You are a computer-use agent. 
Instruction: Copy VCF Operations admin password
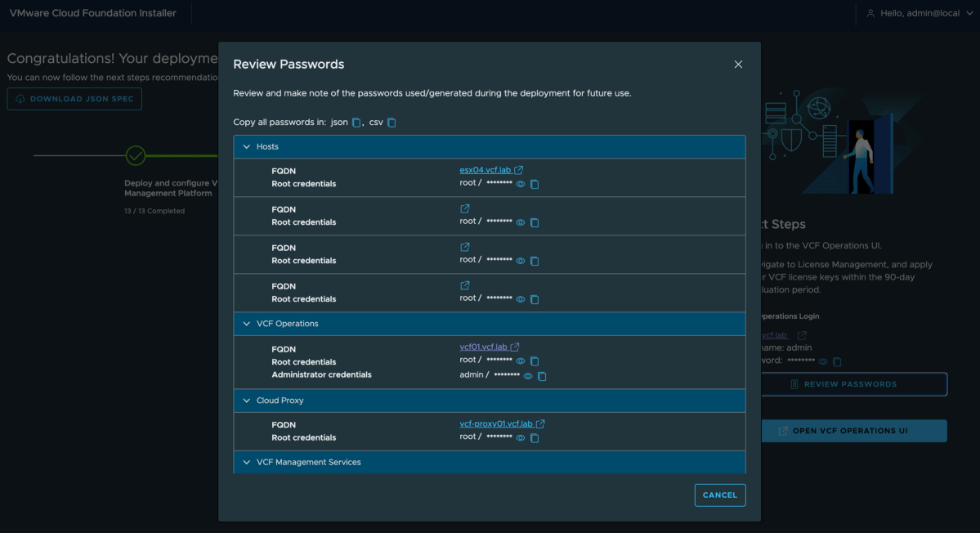[x=542, y=376]
